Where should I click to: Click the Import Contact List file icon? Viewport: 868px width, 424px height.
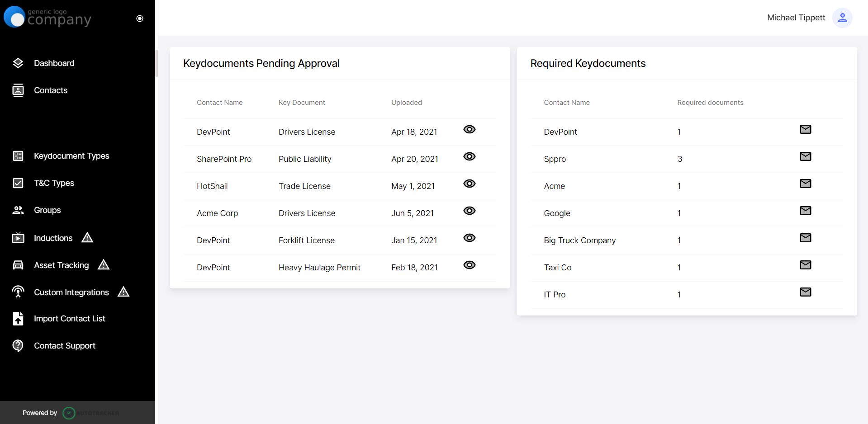(x=18, y=319)
